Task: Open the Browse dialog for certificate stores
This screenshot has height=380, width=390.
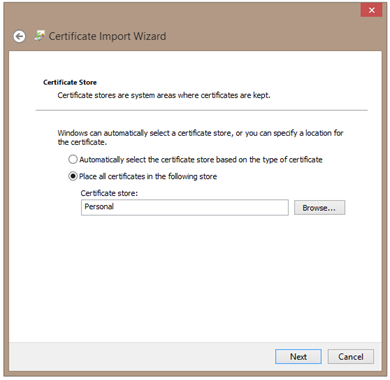Action: 319,208
